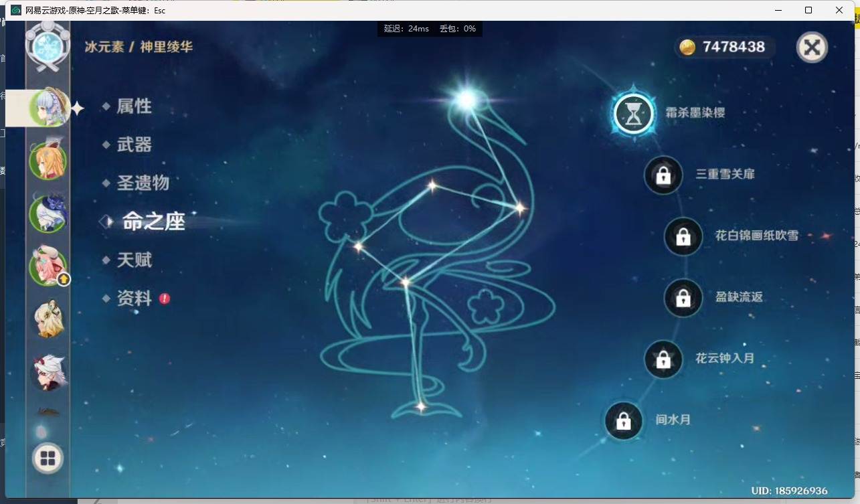The width and height of the screenshot is (860, 504).
Task: Select the 命之座 constellation tab
Action: point(153,222)
